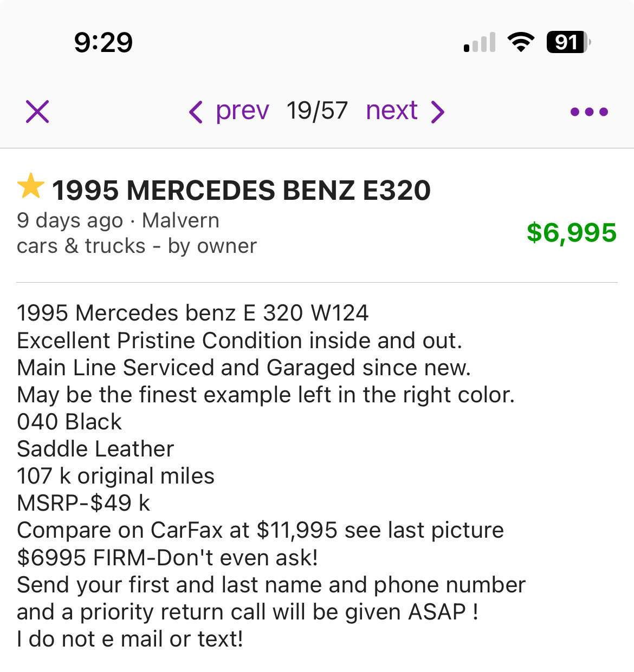Open the "cars & trucks - by owner" category
Screen dimensions: 634x672
(x=137, y=246)
